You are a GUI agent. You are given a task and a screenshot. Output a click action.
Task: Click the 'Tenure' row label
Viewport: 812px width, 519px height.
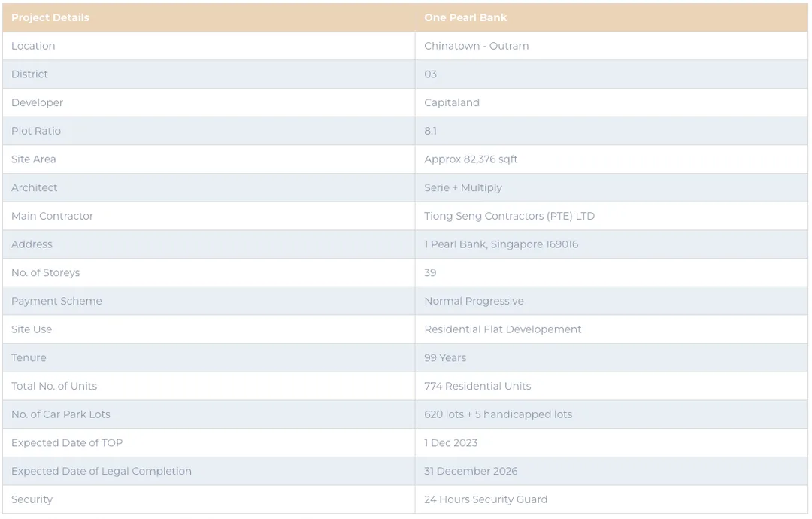tap(29, 358)
